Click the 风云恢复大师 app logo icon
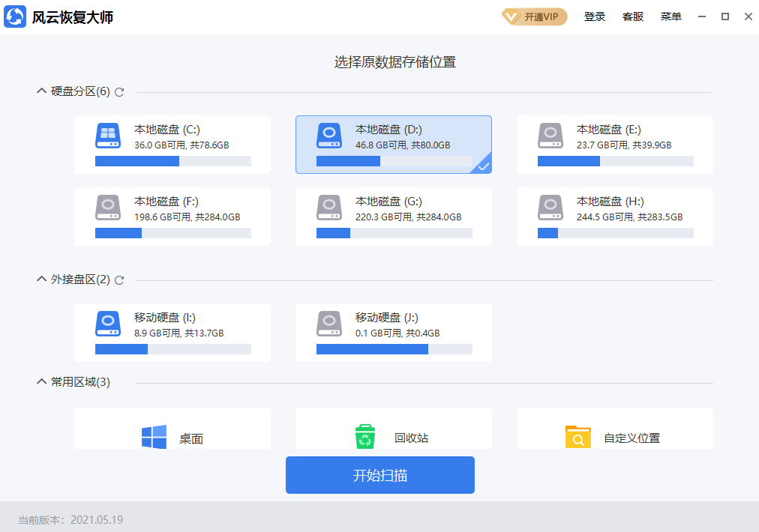 coord(13,16)
